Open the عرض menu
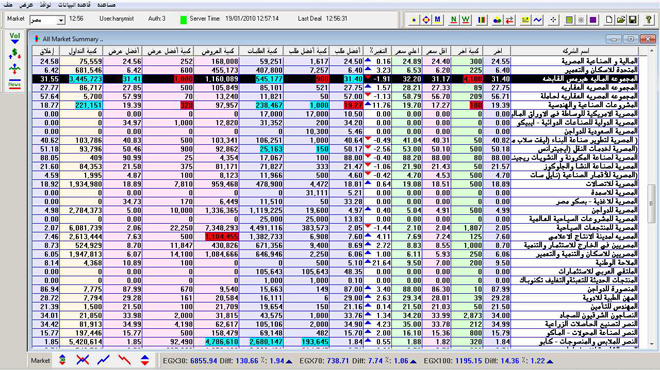Viewport: 660px width, 370px height. [26, 5]
